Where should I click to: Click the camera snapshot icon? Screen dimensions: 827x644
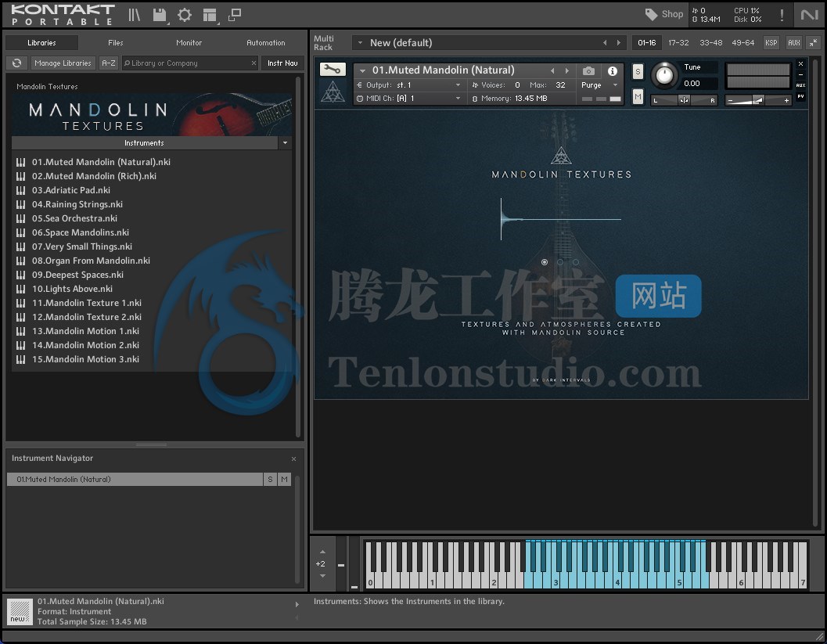(588, 71)
